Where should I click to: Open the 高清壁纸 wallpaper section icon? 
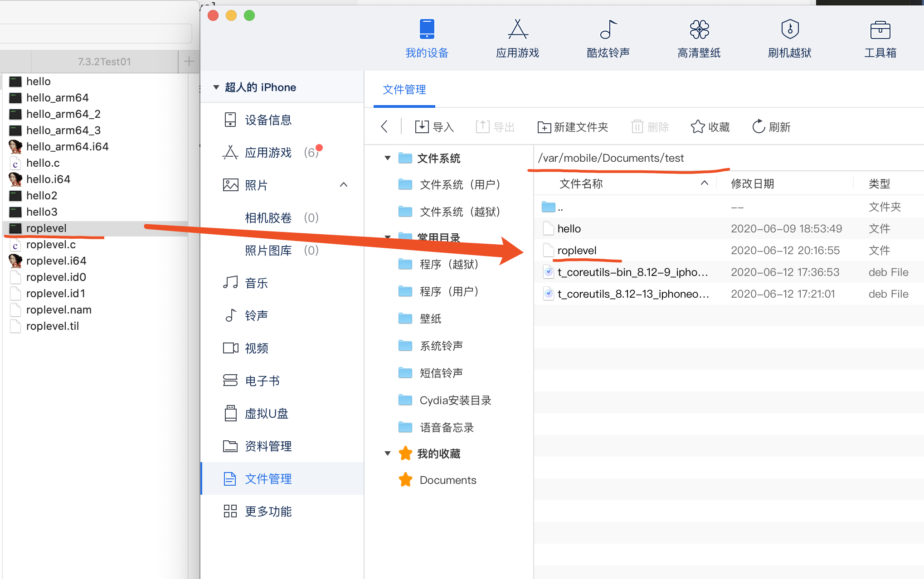tap(699, 29)
